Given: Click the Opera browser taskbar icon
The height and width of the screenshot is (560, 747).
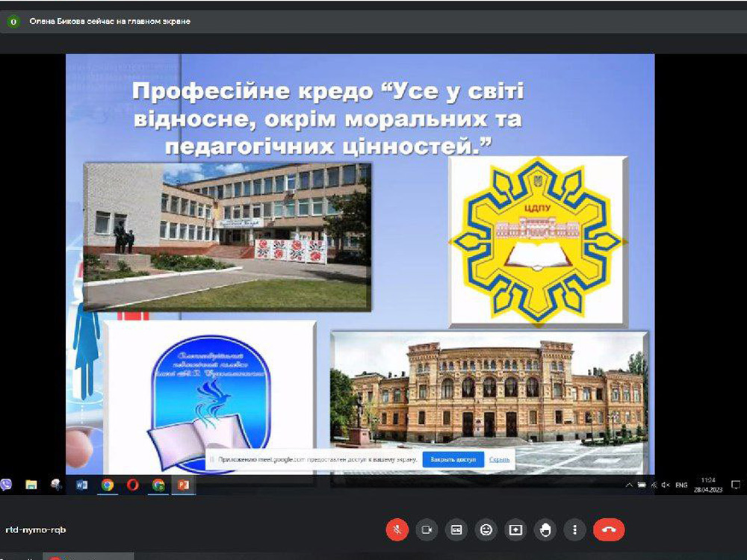Looking at the screenshot, I should 132,485.
